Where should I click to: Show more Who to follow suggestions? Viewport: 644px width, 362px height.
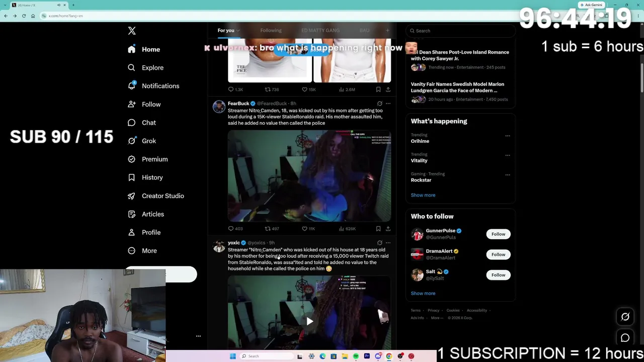pyautogui.click(x=423, y=294)
